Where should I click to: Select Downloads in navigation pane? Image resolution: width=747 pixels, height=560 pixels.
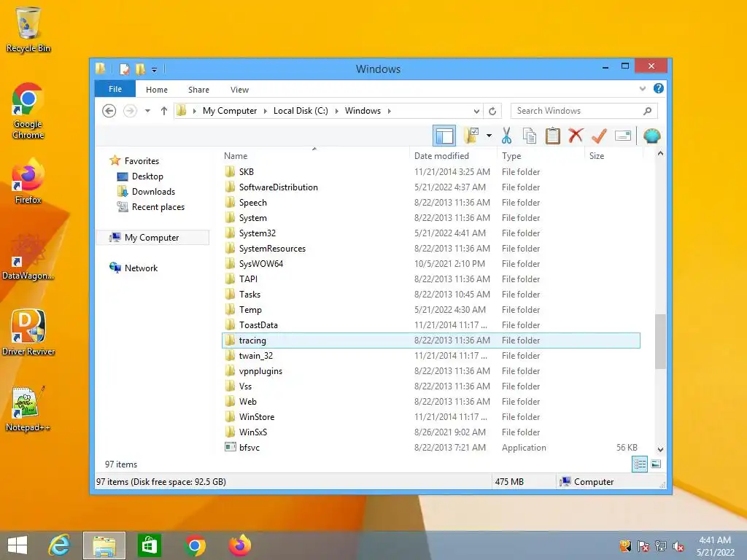(x=153, y=192)
